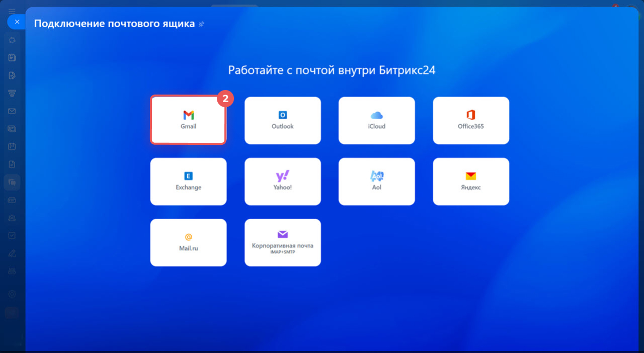Open the pen signature icon in the sidebar
This screenshot has height=353, width=644.
click(12, 253)
